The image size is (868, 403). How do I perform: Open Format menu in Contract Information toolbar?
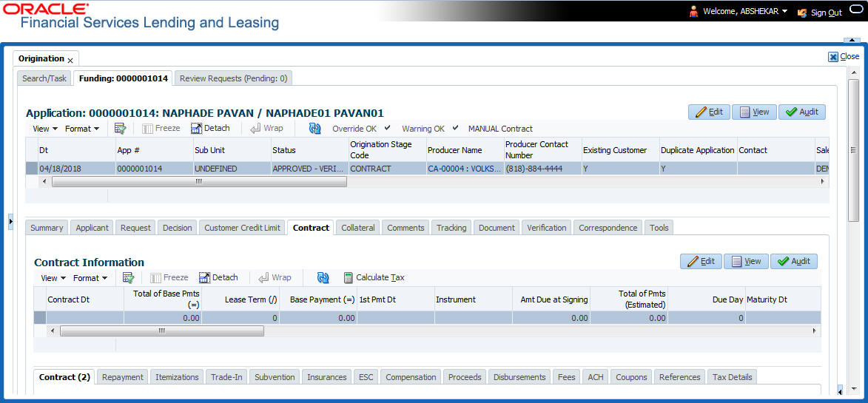(x=90, y=277)
